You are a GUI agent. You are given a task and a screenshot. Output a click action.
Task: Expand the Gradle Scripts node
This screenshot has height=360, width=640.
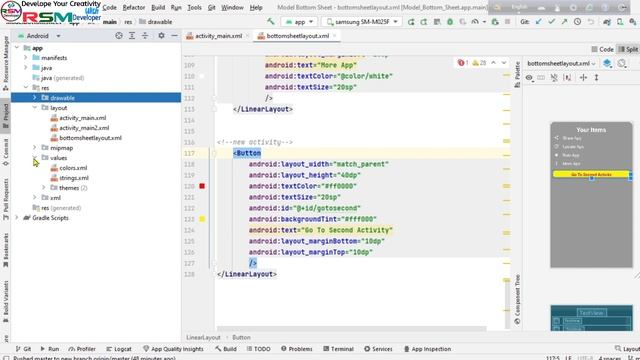pyautogui.click(x=17, y=218)
